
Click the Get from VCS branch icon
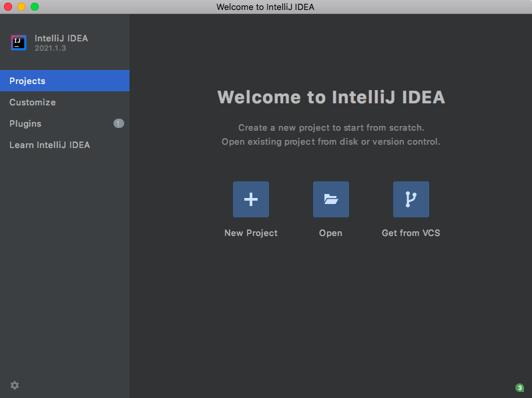point(411,199)
